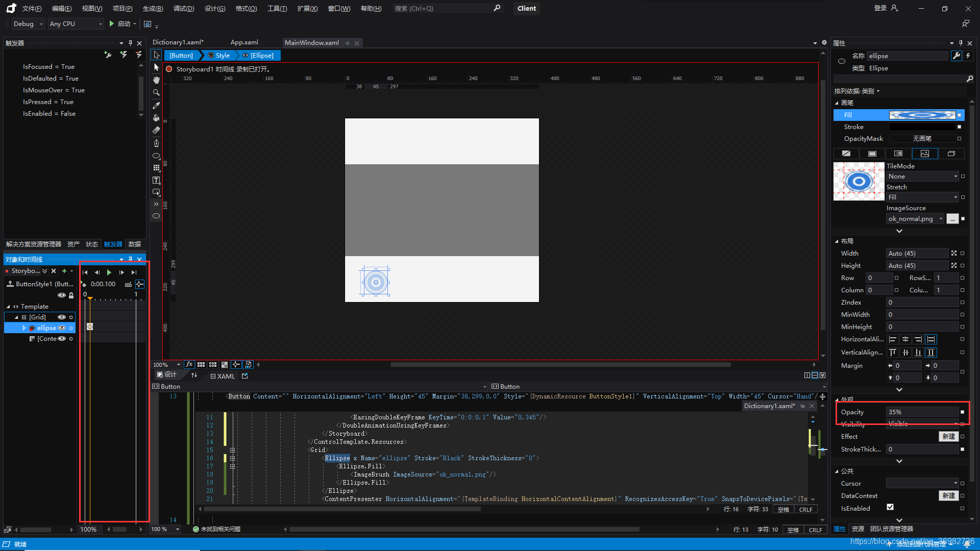980x551 pixels.
Task: Choose the Paint Bucket tool
Action: click(156, 118)
